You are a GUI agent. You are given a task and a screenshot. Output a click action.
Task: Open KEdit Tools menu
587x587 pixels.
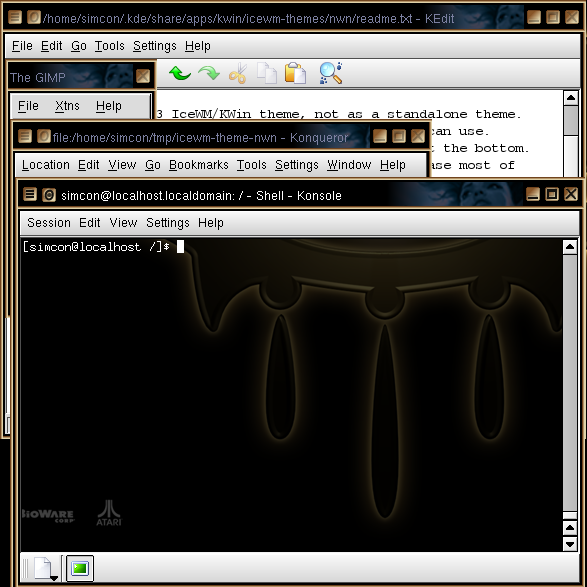(109, 46)
